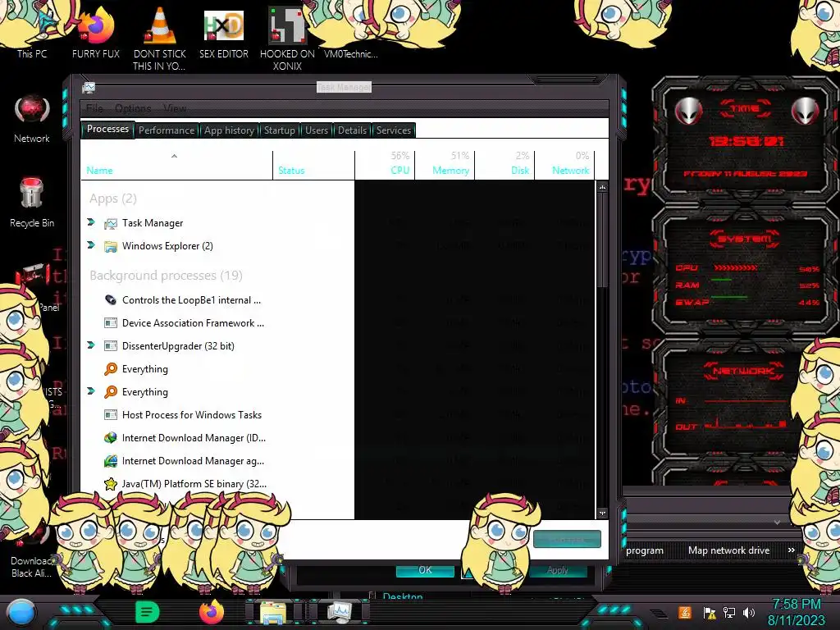Click Map network drive in the Explorer window
This screenshot has width=840, height=630.
pyautogui.click(x=728, y=550)
